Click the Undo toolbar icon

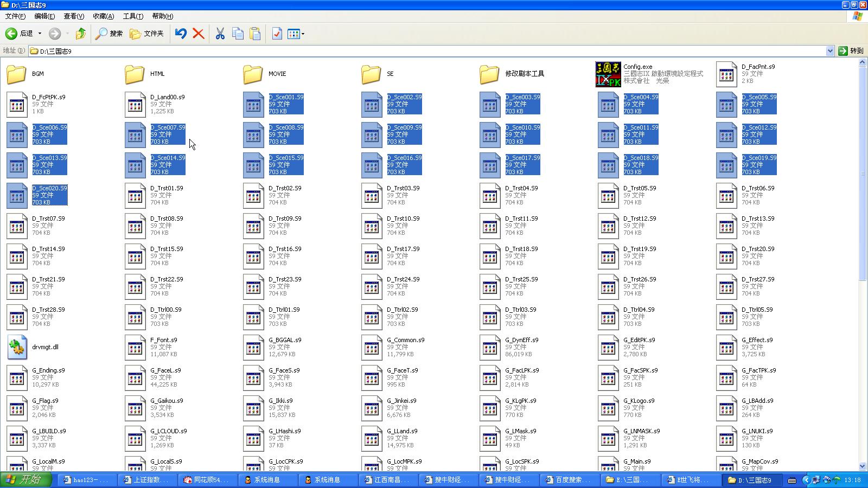(x=181, y=34)
